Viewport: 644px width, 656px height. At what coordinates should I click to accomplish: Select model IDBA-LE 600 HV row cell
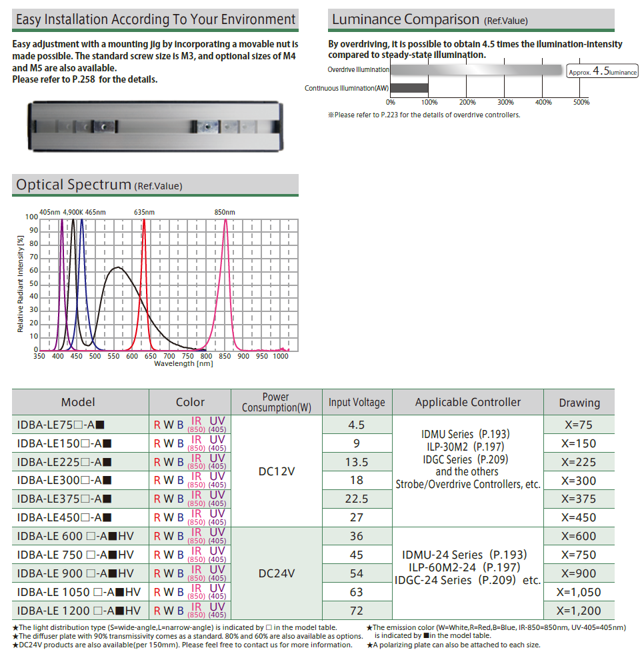(81, 536)
